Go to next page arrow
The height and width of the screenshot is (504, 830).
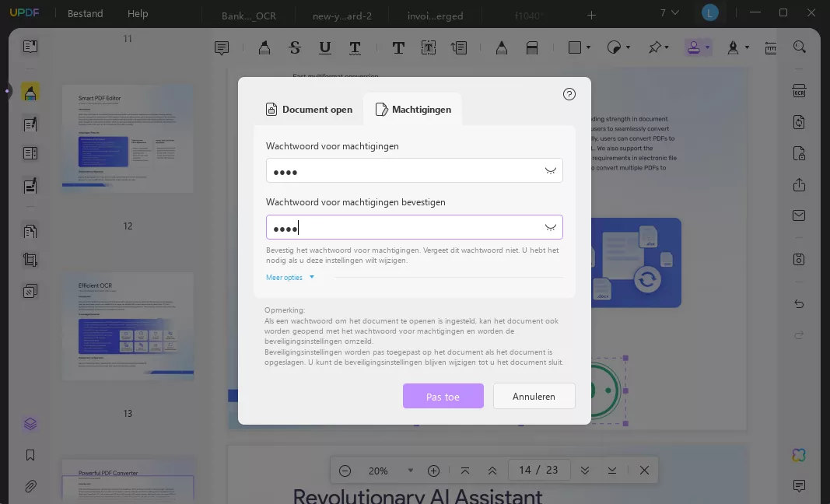click(x=585, y=471)
